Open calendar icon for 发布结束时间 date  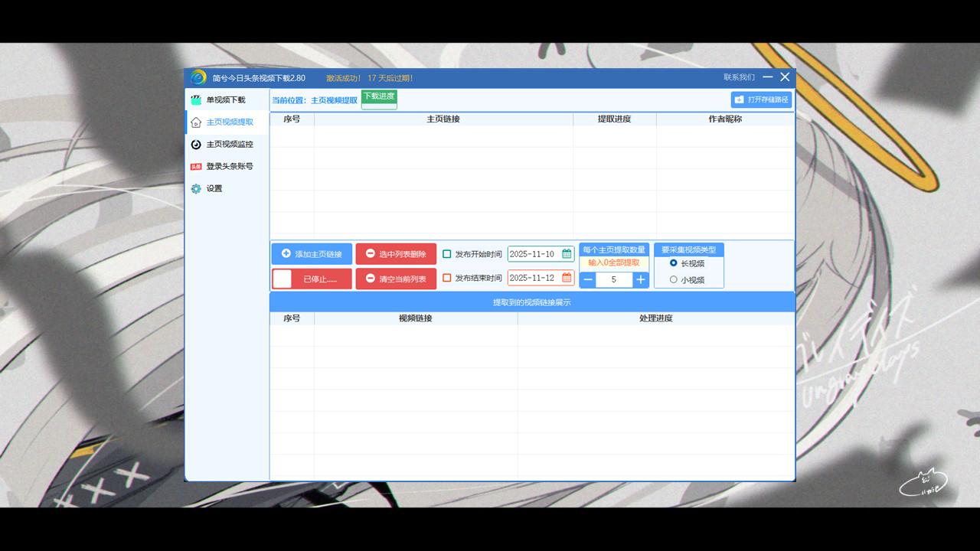click(x=567, y=278)
